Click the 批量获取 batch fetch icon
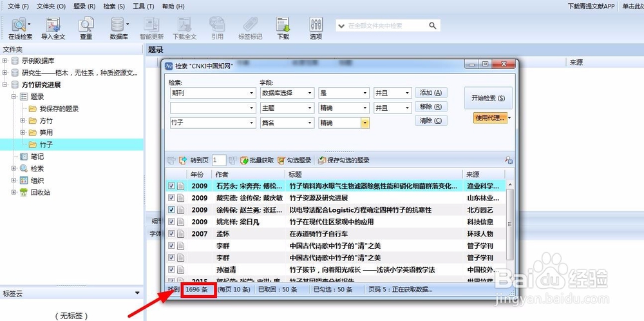Screen dimensions: 644x321 pyautogui.click(x=244, y=160)
